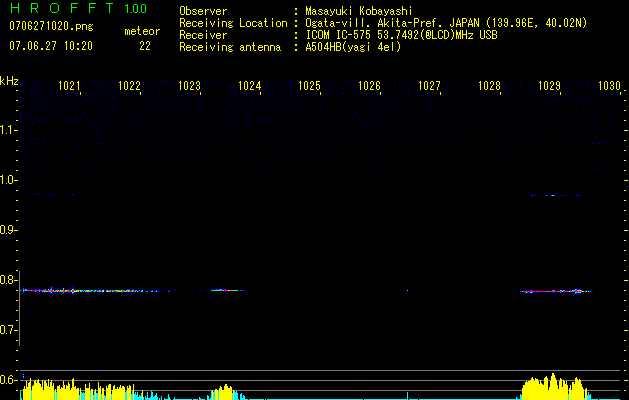This screenshot has width=629, height=400.
Task: Click the 'meteor' label
Action: pyautogui.click(x=142, y=31)
